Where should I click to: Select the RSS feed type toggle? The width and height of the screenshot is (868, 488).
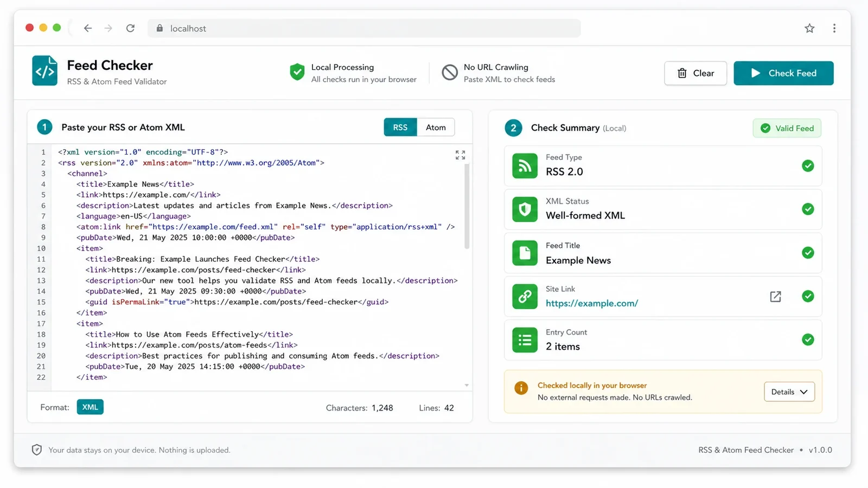click(x=400, y=127)
